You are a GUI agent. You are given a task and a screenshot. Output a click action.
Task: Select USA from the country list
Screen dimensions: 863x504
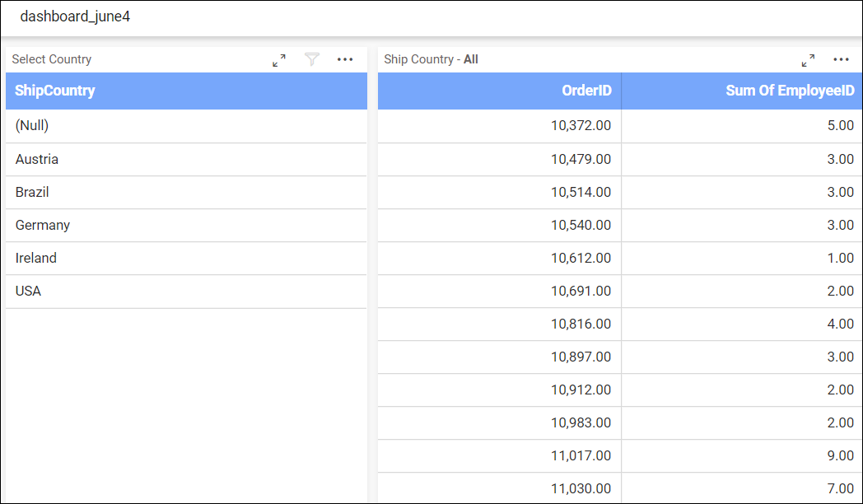coord(28,291)
